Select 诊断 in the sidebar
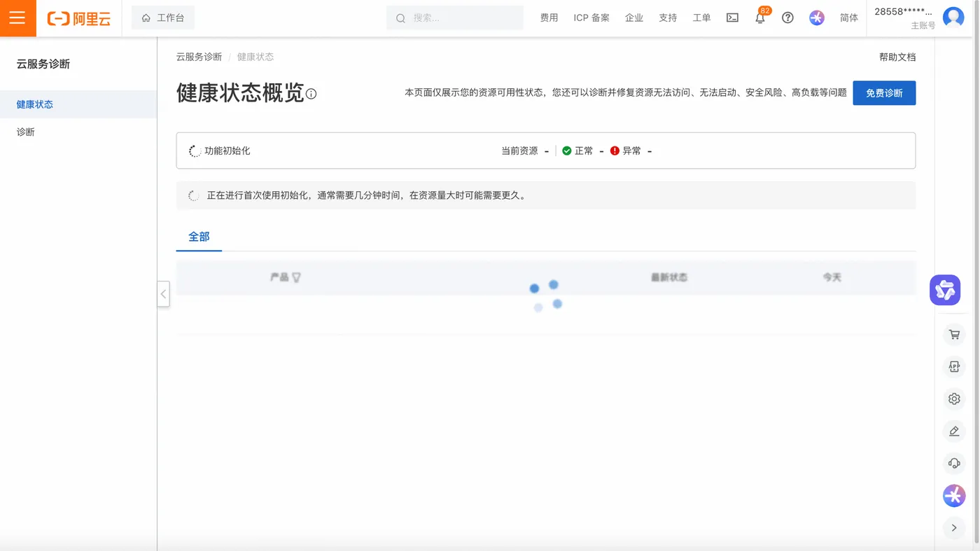This screenshot has height=551, width=980. [x=78, y=132]
